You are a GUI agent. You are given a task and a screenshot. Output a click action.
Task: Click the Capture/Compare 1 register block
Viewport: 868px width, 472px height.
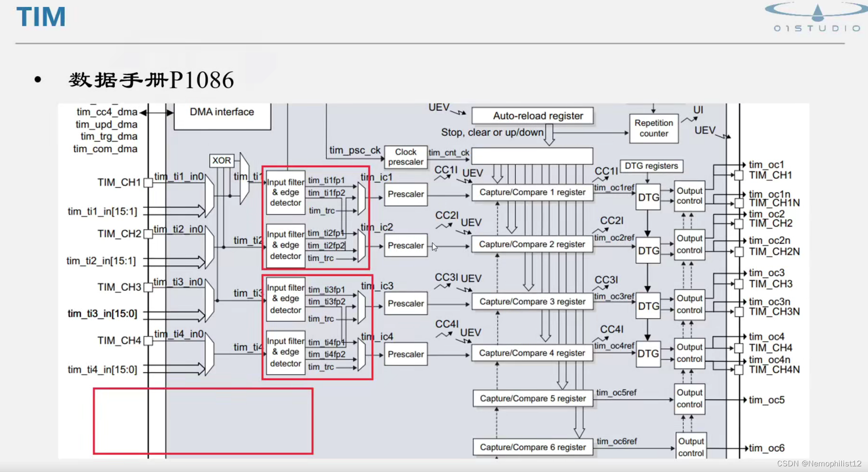(532, 192)
